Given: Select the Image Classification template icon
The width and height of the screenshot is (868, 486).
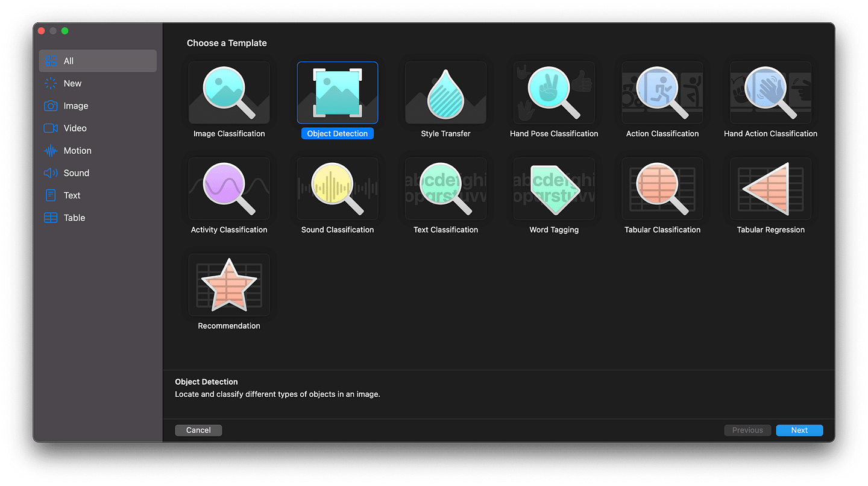Looking at the screenshot, I should coord(229,93).
